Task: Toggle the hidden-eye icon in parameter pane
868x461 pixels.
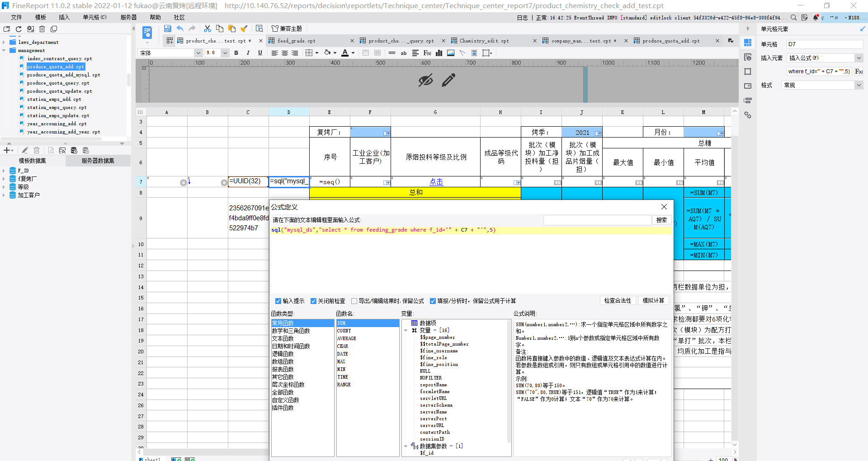Action: click(x=425, y=80)
